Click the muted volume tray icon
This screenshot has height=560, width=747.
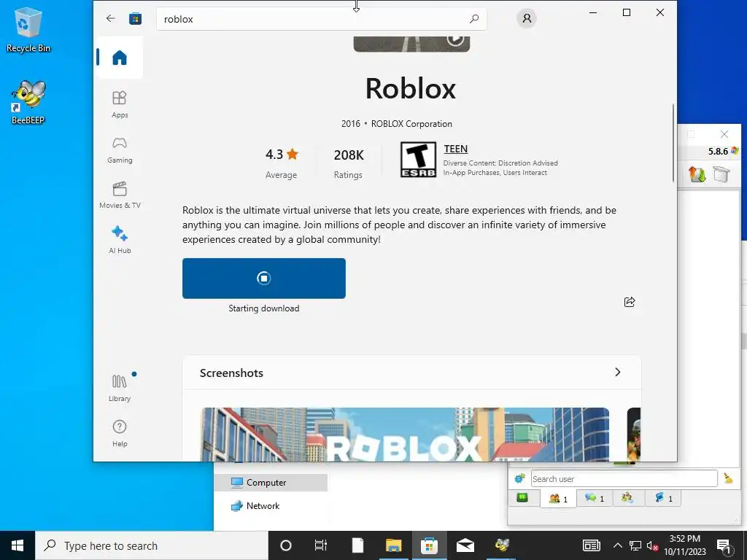coord(652,545)
